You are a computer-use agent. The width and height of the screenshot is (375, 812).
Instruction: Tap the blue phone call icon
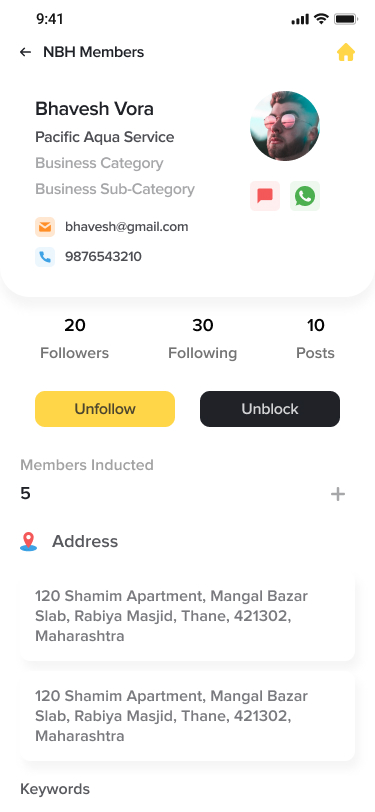tap(45, 257)
